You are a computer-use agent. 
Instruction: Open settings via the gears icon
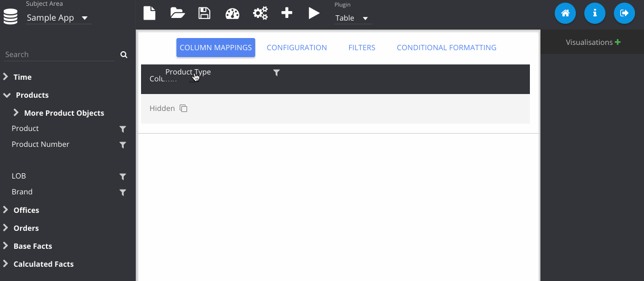(260, 13)
